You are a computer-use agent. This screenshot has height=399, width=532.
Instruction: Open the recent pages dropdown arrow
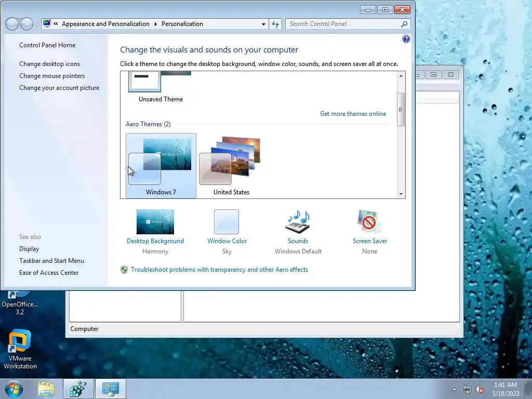click(37, 24)
